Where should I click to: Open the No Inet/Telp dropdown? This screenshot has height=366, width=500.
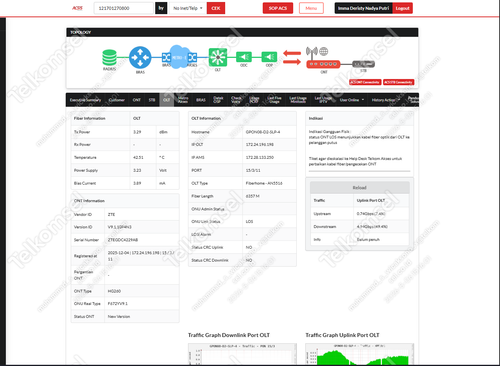(188, 8)
